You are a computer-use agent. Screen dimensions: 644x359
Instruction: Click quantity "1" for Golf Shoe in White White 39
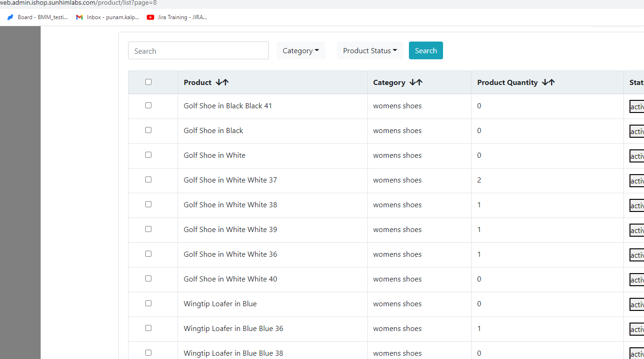(x=479, y=230)
